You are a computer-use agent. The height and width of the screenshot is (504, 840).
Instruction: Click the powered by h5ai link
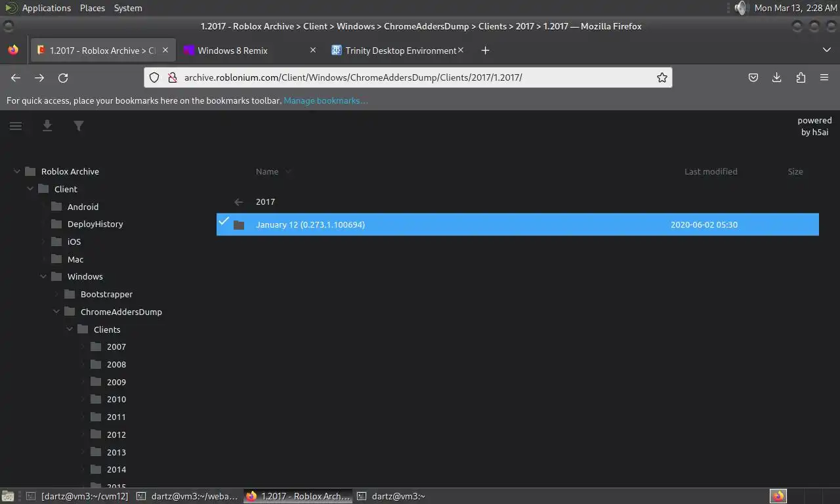(x=814, y=126)
